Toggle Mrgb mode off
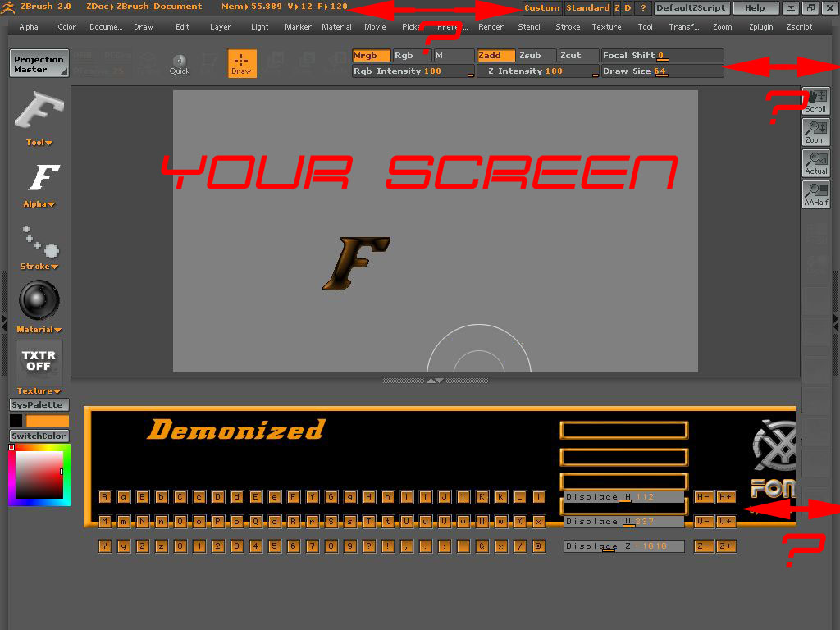 [x=370, y=55]
